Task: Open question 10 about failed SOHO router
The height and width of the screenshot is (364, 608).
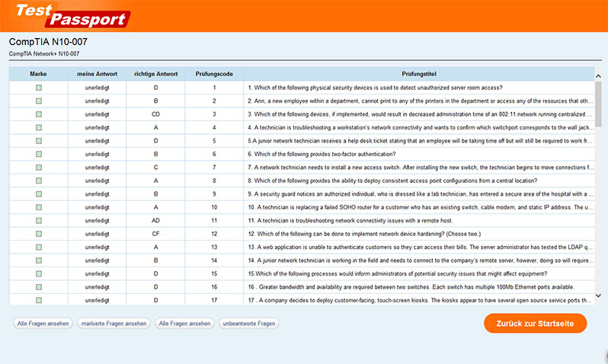Action: pyautogui.click(x=421, y=207)
